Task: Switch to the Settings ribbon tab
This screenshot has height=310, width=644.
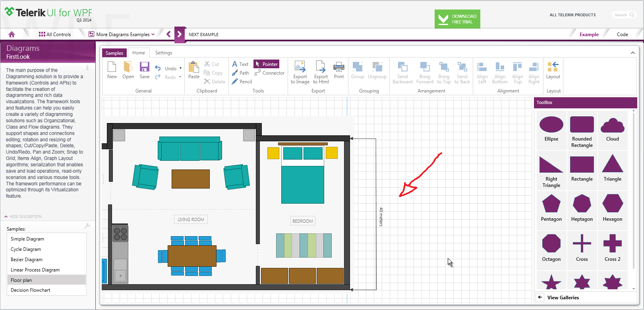Action: (x=164, y=53)
